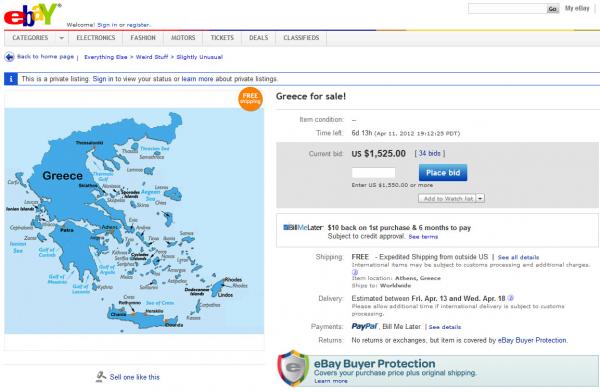Click the blue info icon on private listing bar

[11, 79]
